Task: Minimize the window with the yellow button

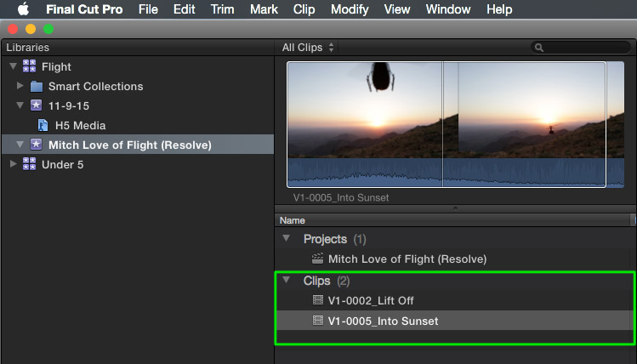Action: 31,29
